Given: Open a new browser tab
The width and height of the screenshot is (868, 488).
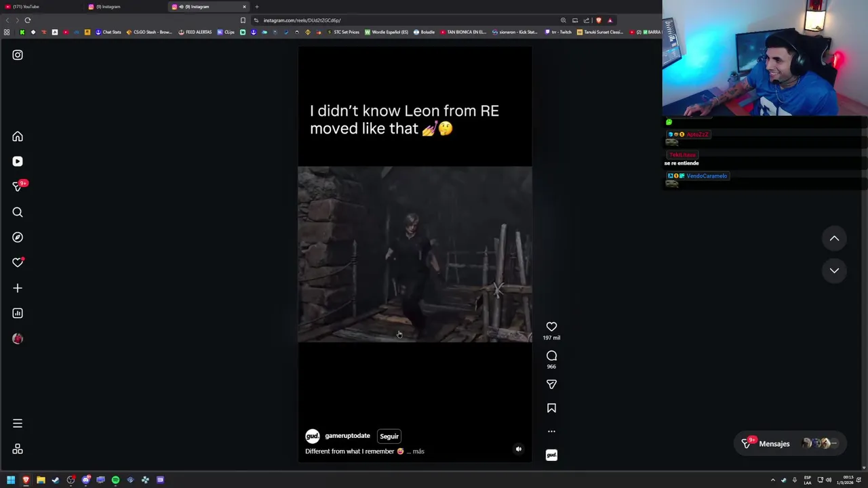Looking at the screenshot, I should coord(257,7).
